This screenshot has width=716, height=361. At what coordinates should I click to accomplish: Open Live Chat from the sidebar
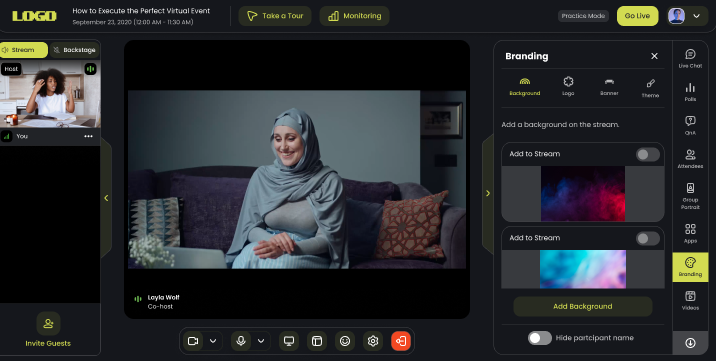pos(690,59)
